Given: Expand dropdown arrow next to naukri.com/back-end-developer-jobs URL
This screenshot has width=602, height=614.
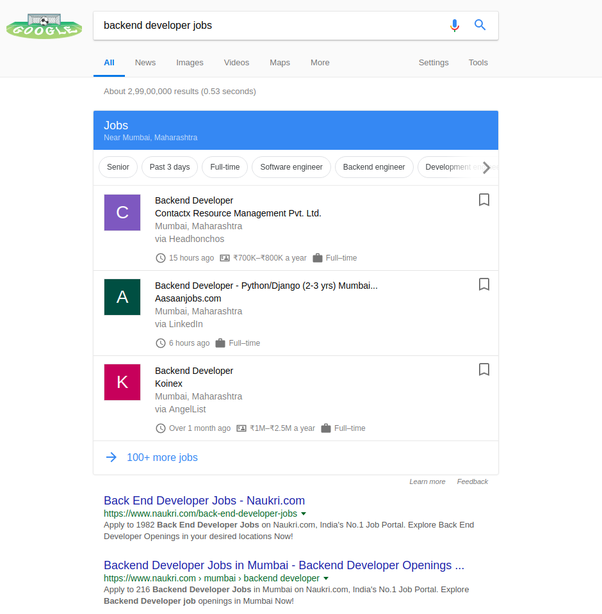Looking at the screenshot, I should (304, 514).
